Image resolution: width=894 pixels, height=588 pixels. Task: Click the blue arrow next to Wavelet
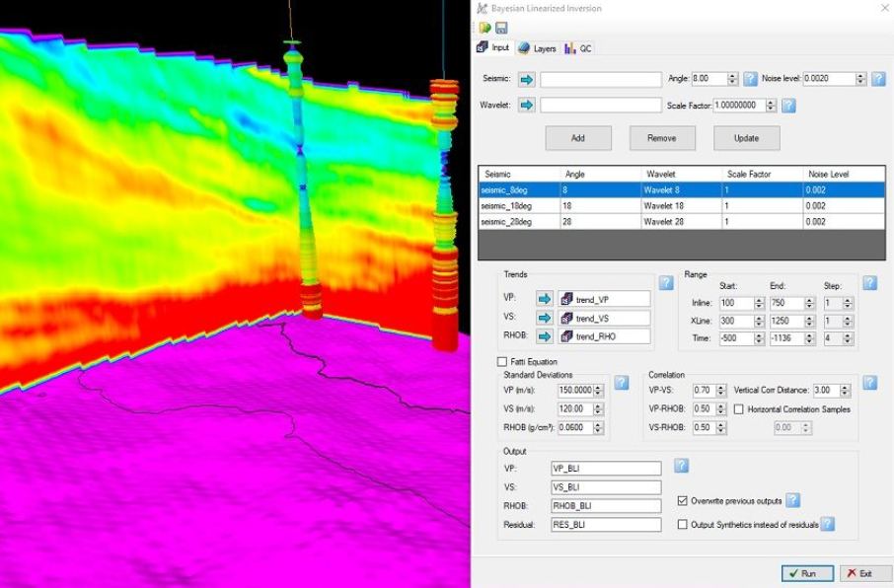coord(526,105)
